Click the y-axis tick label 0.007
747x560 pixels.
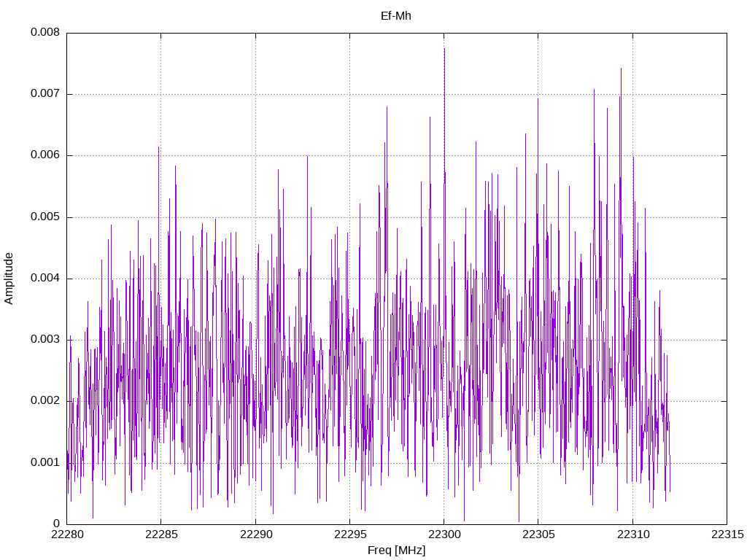pyautogui.click(x=45, y=94)
